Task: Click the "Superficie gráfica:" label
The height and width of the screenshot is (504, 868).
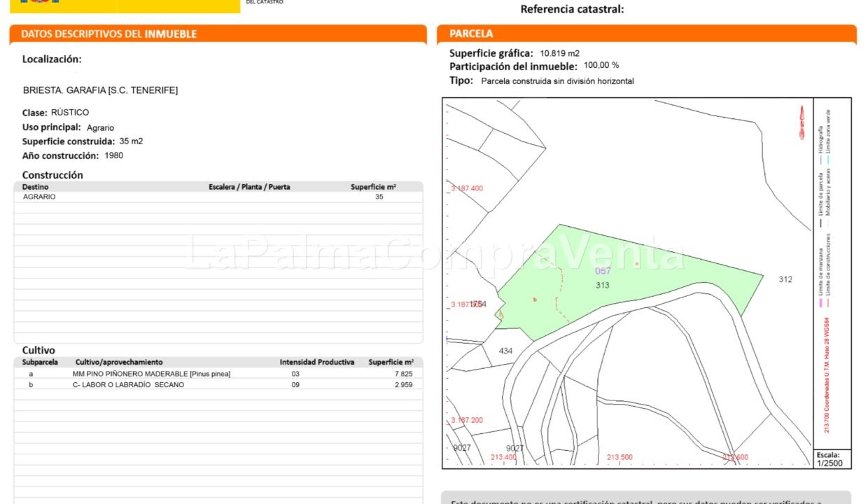Action: [x=491, y=53]
